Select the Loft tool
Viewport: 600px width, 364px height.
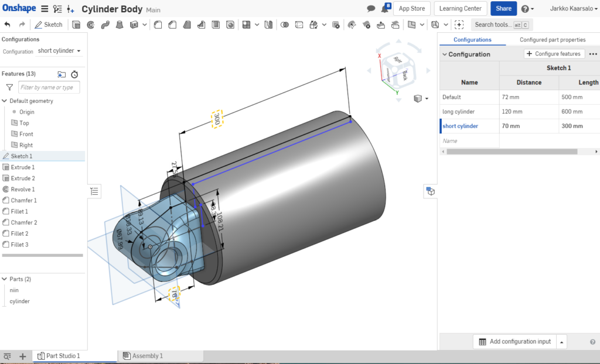pos(120,25)
